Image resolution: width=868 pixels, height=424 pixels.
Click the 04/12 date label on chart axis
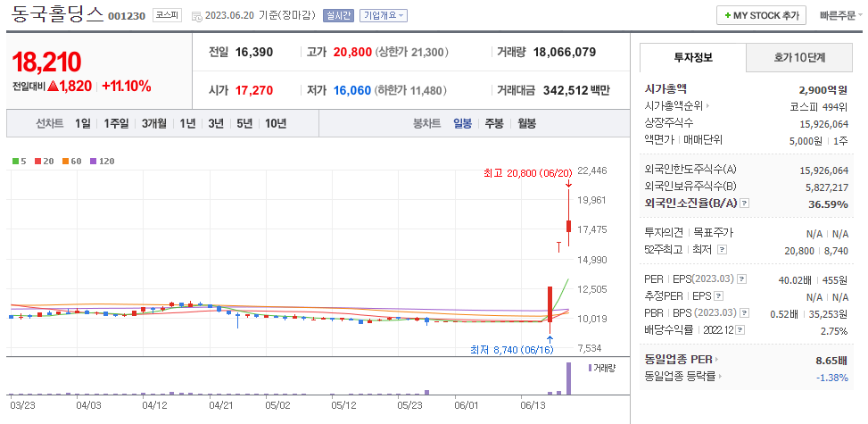154,405
